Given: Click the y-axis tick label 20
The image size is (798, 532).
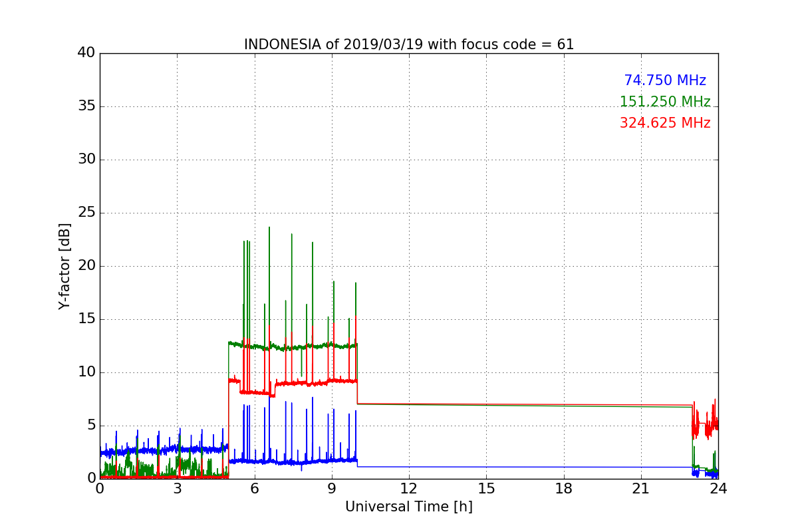Looking at the screenshot, I should 86,266.
